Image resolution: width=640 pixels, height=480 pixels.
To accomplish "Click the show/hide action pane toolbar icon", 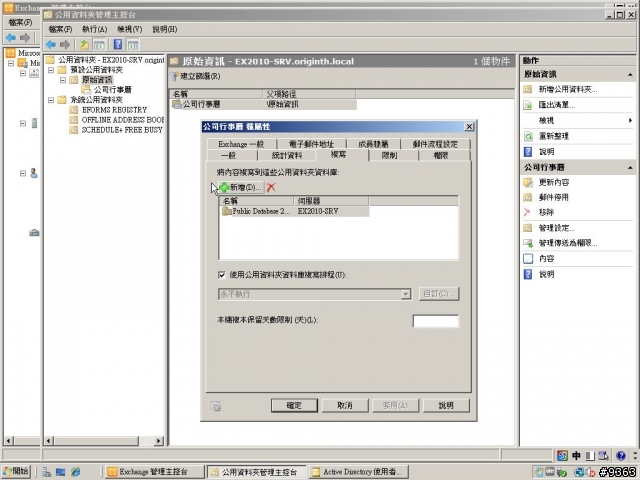I will pyautogui.click(x=133, y=44).
